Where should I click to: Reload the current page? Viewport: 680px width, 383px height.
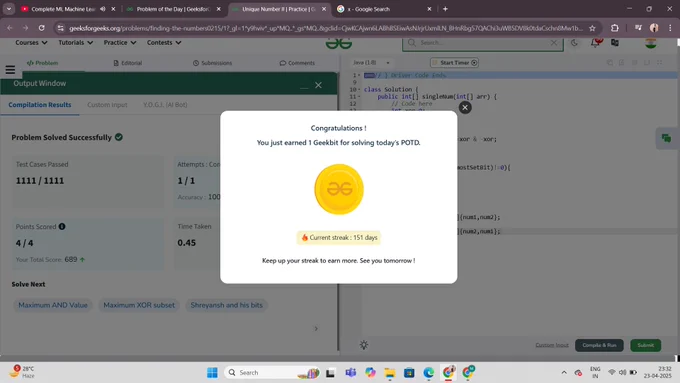tap(42, 28)
